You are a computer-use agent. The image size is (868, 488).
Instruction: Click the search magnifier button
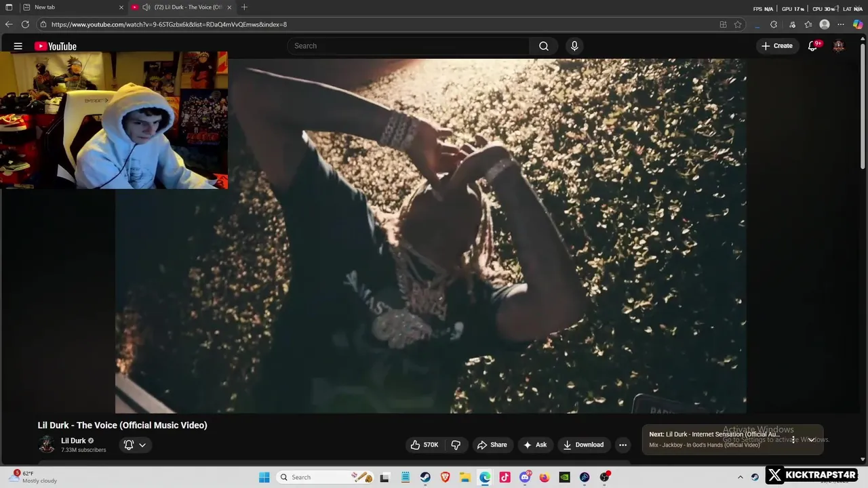(x=544, y=46)
